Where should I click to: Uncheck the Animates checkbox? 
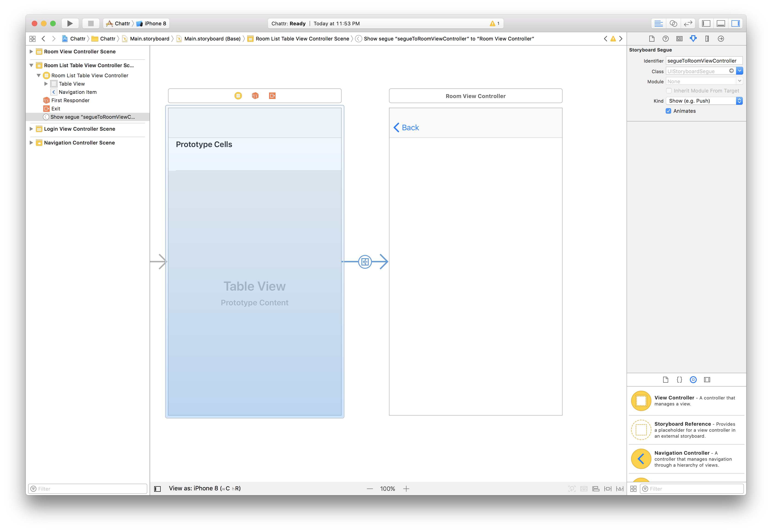pos(669,111)
